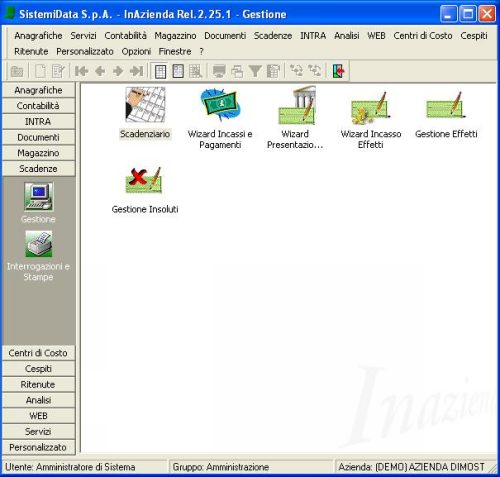The image size is (500, 477).
Task: Go to first record arrow
Action: (x=81, y=71)
